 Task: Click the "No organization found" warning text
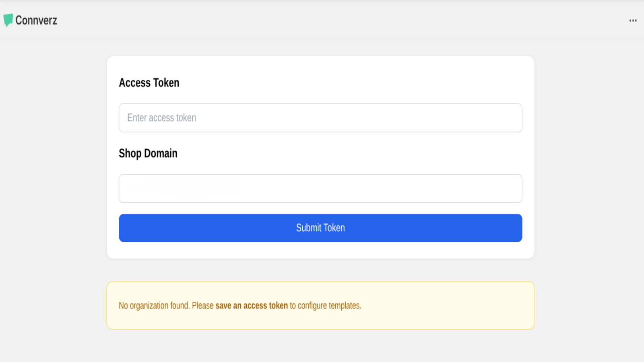154,306
